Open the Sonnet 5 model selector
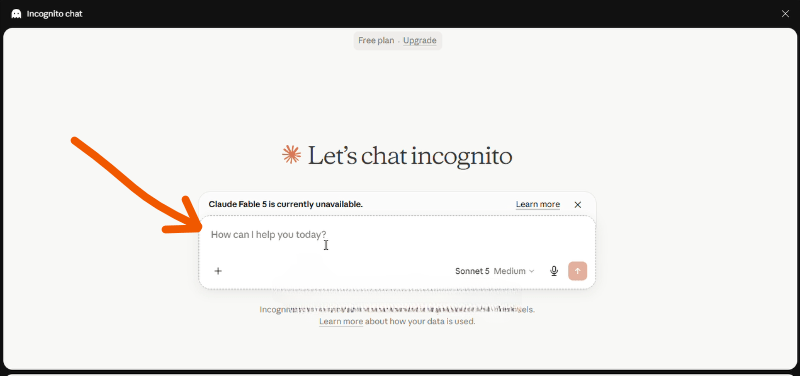Screen dimensions: 800x376 click(472, 271)
